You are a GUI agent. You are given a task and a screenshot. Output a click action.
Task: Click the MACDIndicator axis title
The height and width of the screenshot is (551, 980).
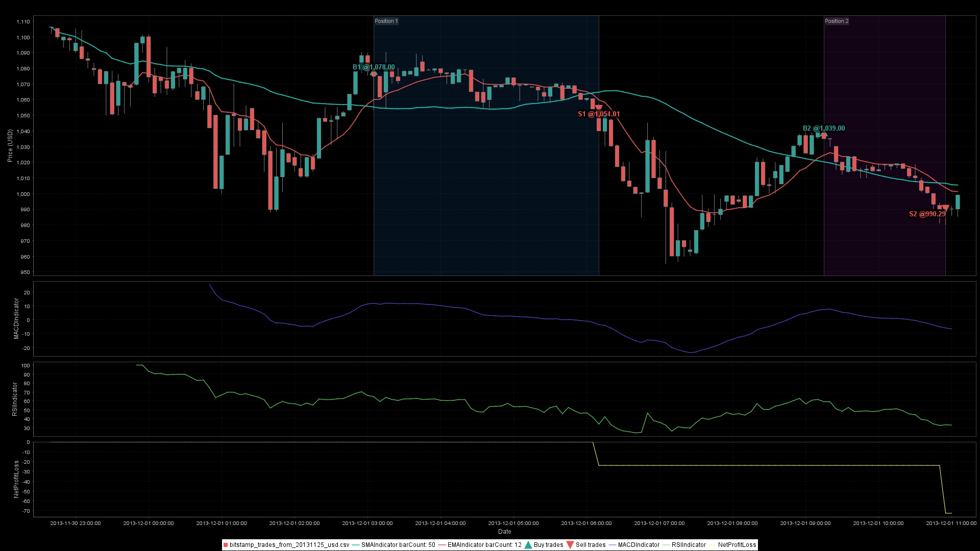click(16, 318)
